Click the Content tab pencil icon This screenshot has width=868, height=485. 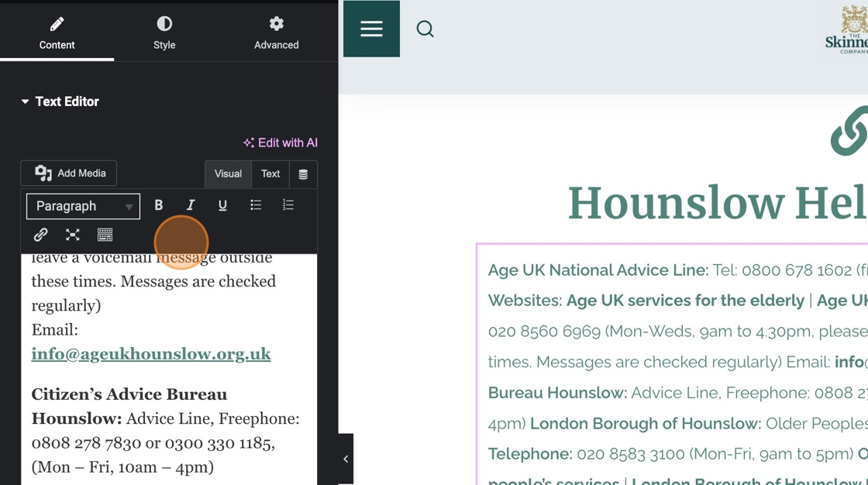[57, 24]
